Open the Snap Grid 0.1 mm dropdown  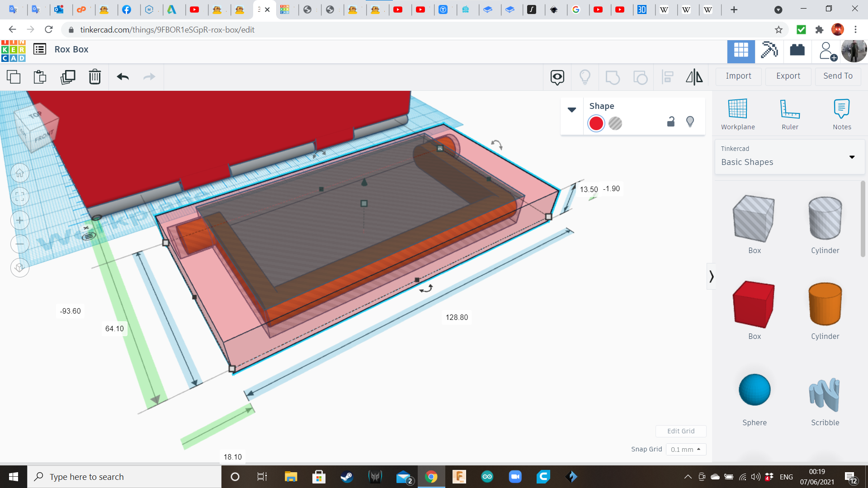click(685, 449)
